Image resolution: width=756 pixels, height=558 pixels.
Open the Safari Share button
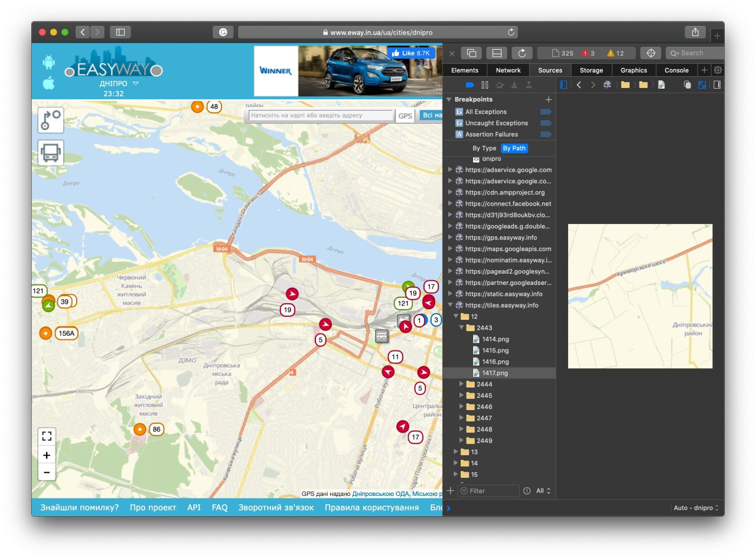click(696, 32)
